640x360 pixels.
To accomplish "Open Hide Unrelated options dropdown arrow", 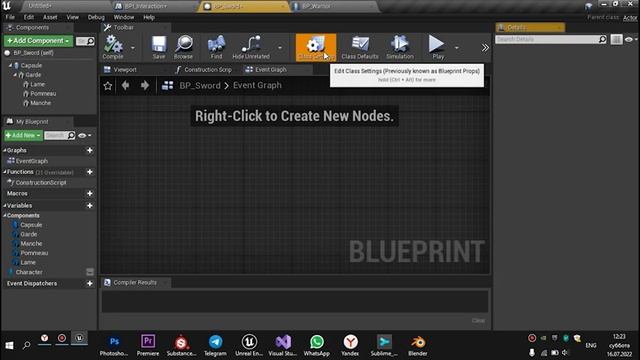I will (x=280, y=48).
